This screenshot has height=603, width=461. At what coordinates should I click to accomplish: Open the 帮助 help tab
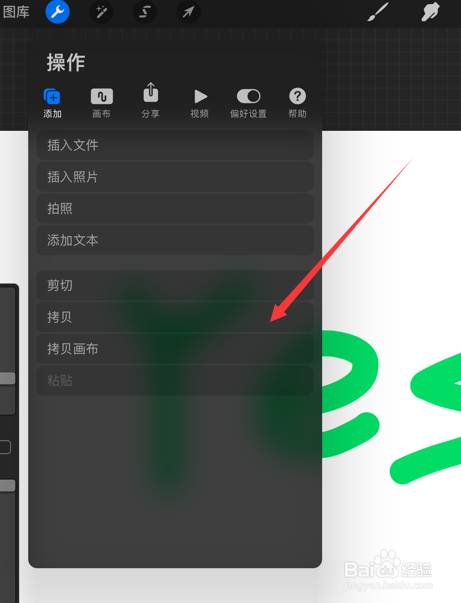click(298, 103)
